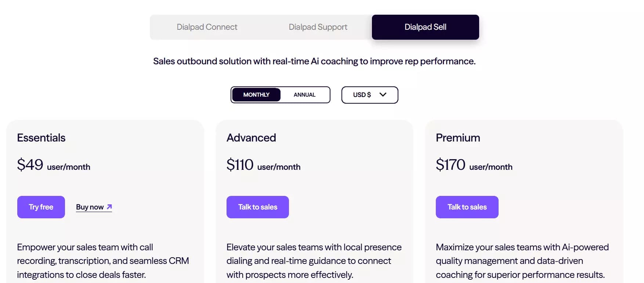Toggle the pricing period selector

coord(280,94)
